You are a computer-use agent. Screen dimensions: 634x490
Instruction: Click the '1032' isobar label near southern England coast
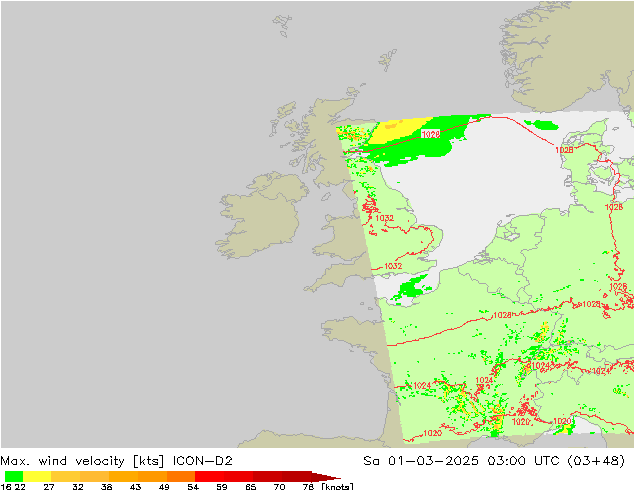click(x=393, y=266)
